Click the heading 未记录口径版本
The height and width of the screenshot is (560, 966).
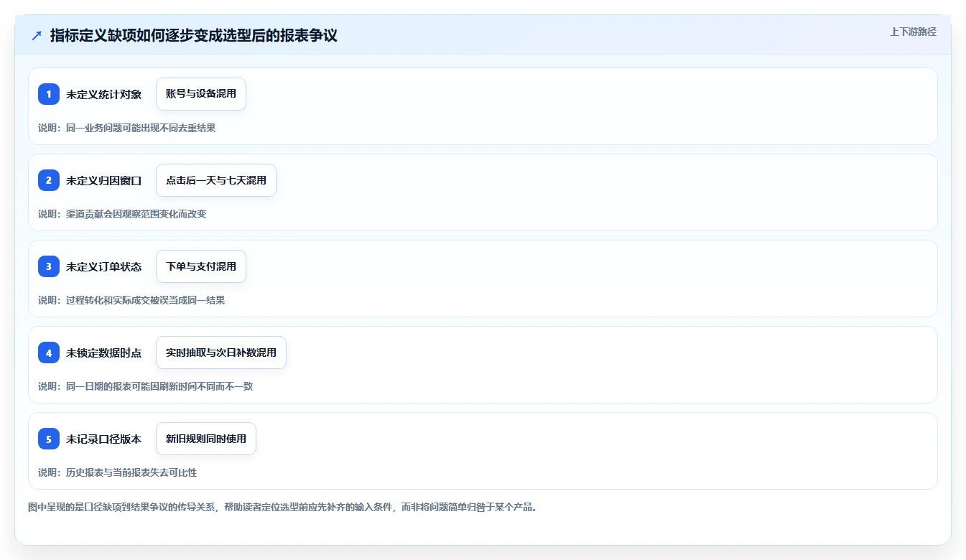[104, 439]
